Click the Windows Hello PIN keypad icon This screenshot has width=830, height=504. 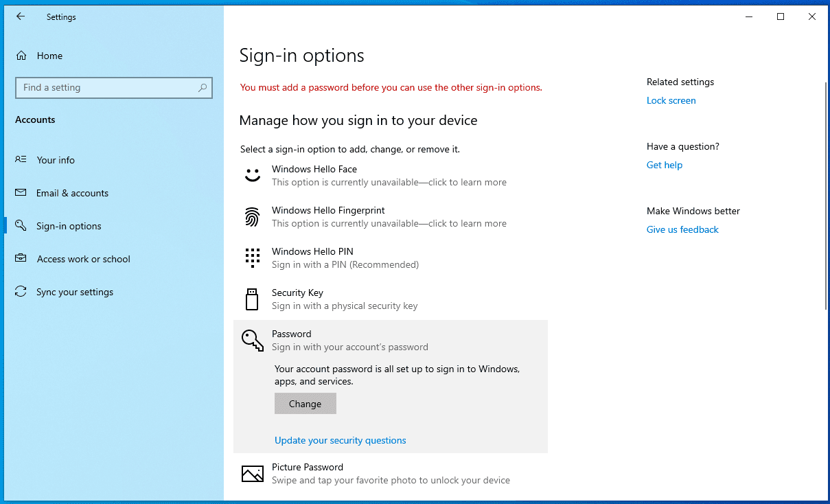pos(253,258)
